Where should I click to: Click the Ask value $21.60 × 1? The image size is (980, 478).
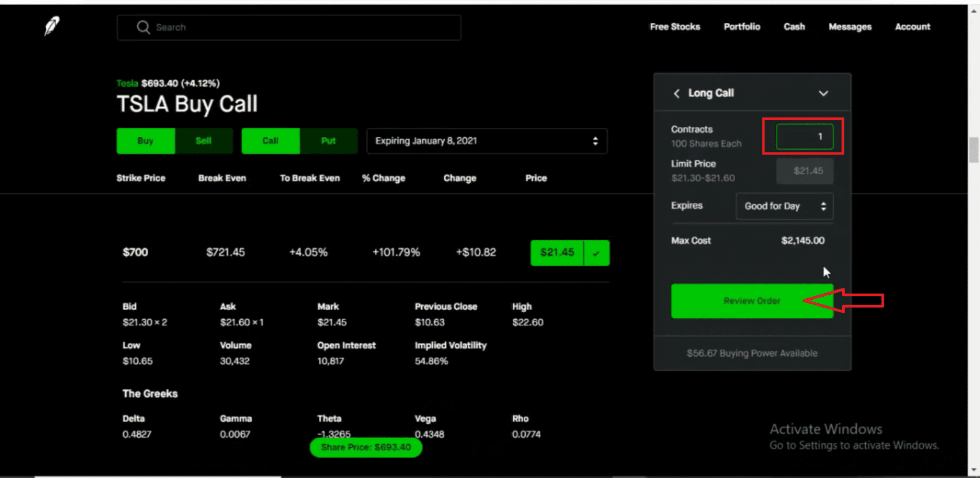point(242,322)
